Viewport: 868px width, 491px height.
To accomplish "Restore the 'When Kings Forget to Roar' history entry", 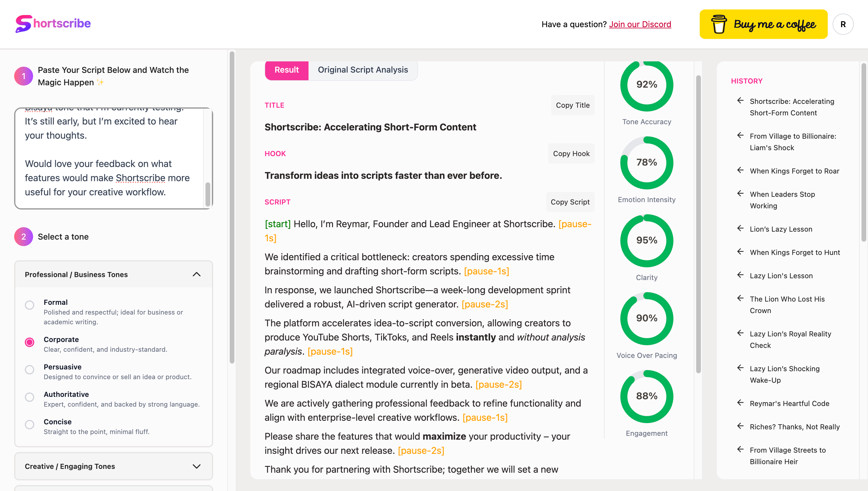I will click(794, 171).
